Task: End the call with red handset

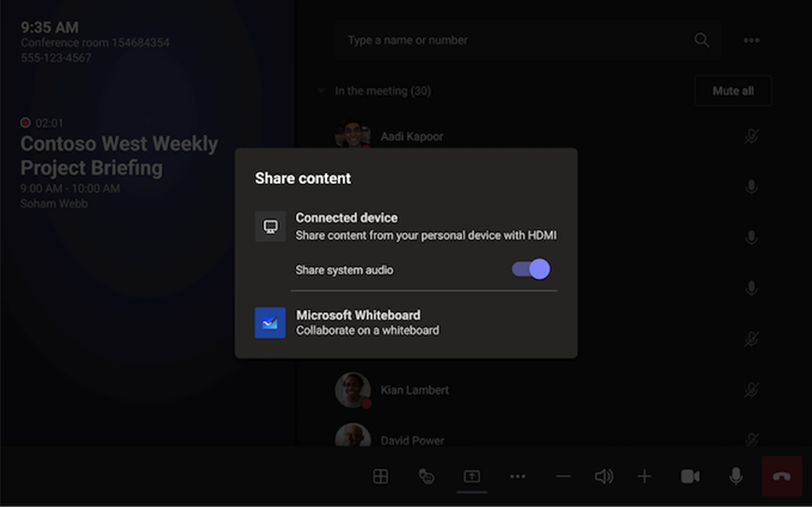Action: point(781,476)
